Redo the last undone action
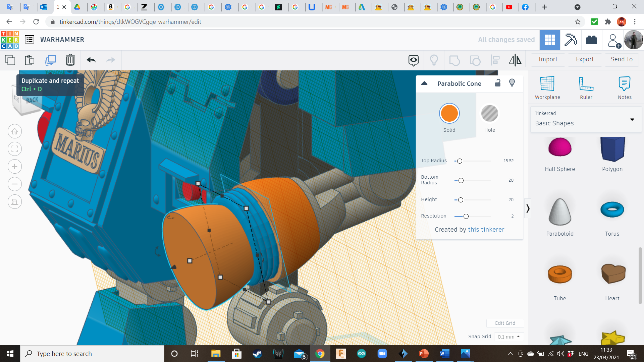This screenshot has width=644, height=362. click(111, 60)
